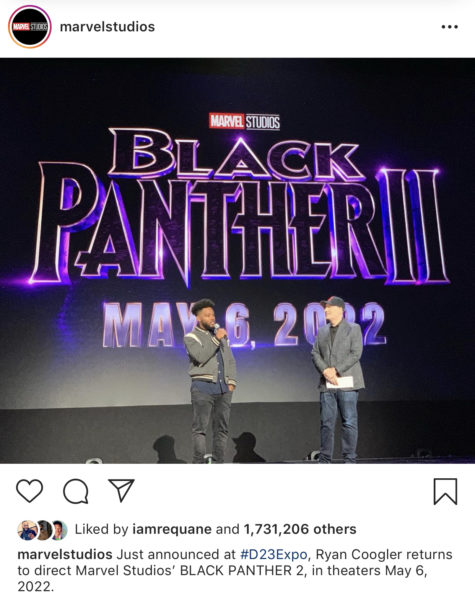Tap the first liker avatar thumbnail
475x600 pixels.
pyautogui.click(x=27, y=530)
